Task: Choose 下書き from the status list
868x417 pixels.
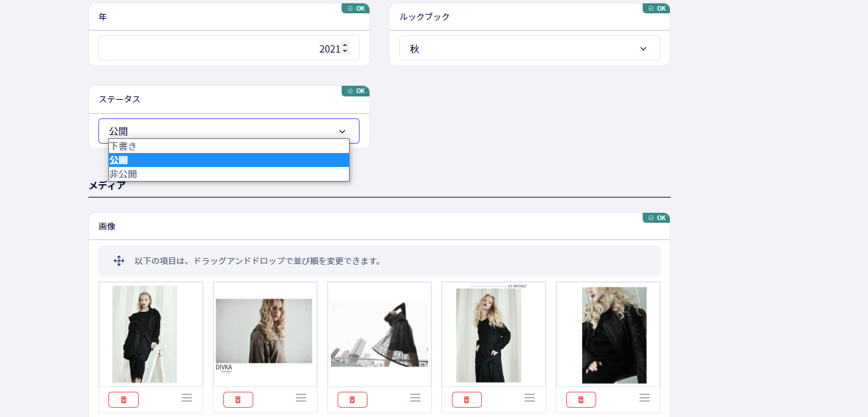Action: (229, 146)
